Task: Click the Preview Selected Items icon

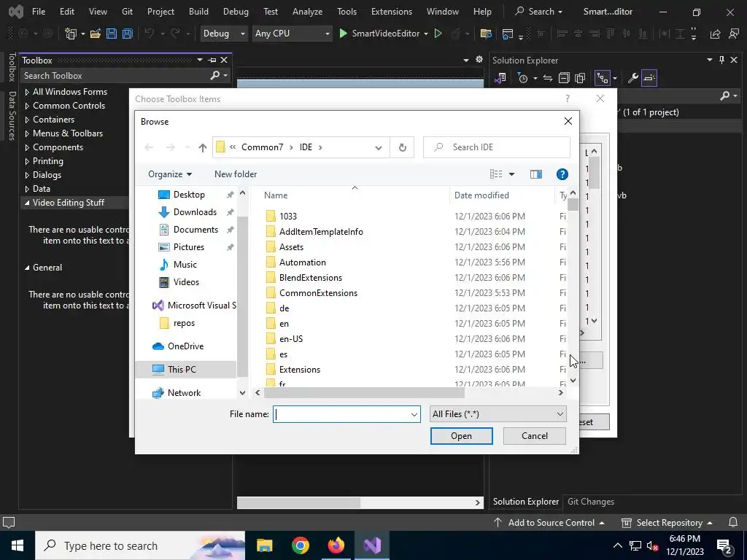Action: point(649,78)
